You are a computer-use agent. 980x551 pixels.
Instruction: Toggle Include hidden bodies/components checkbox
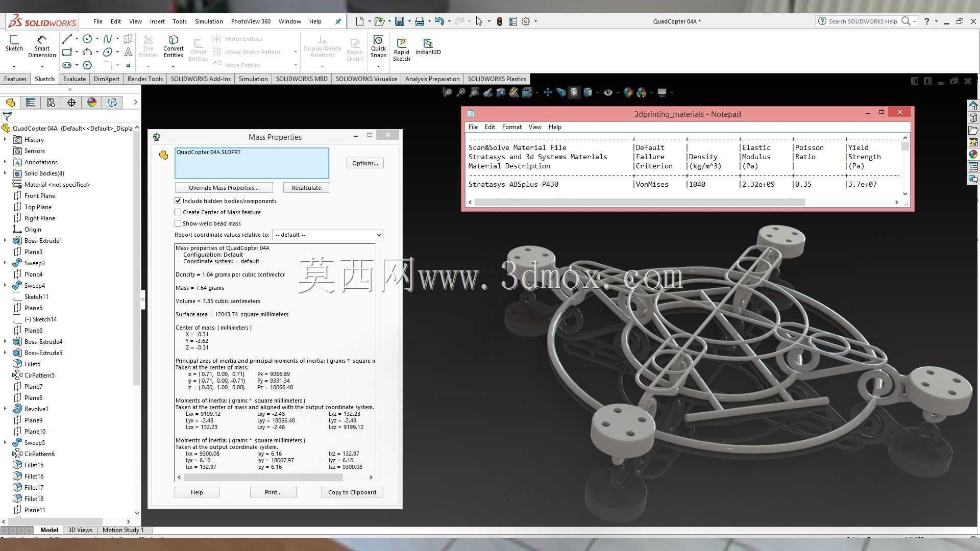pyautogui.click(x=178, y=201)
